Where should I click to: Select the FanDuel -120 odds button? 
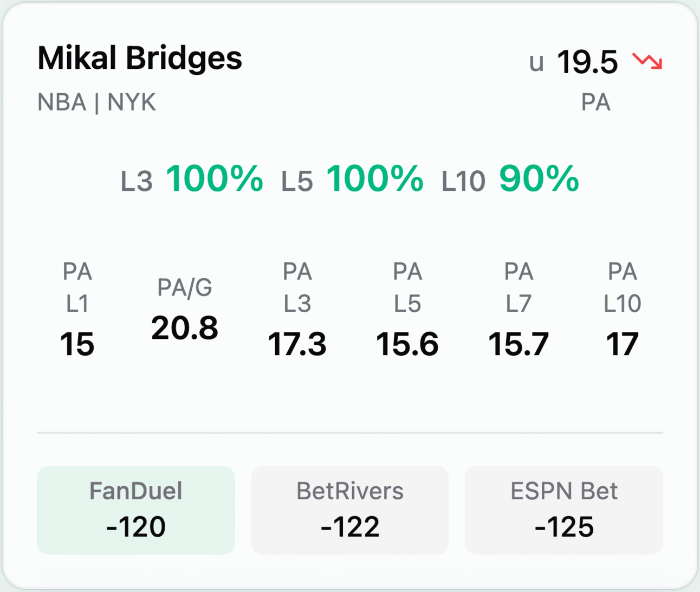tap(136, 510)
